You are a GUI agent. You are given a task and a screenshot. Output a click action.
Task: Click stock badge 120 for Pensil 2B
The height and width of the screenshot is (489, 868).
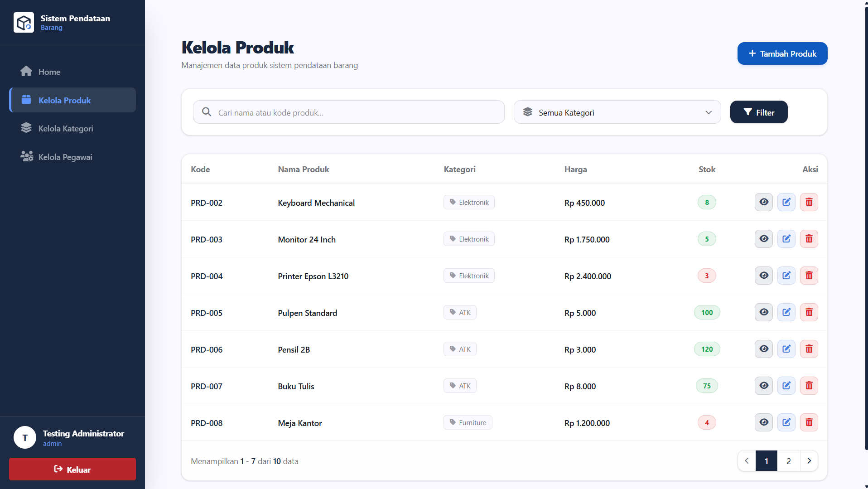click(707, 349)
